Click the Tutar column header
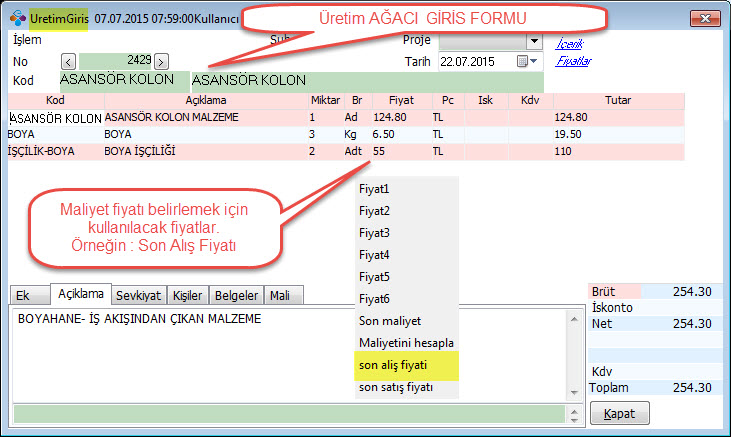731x437 pixels. [618, 100]
